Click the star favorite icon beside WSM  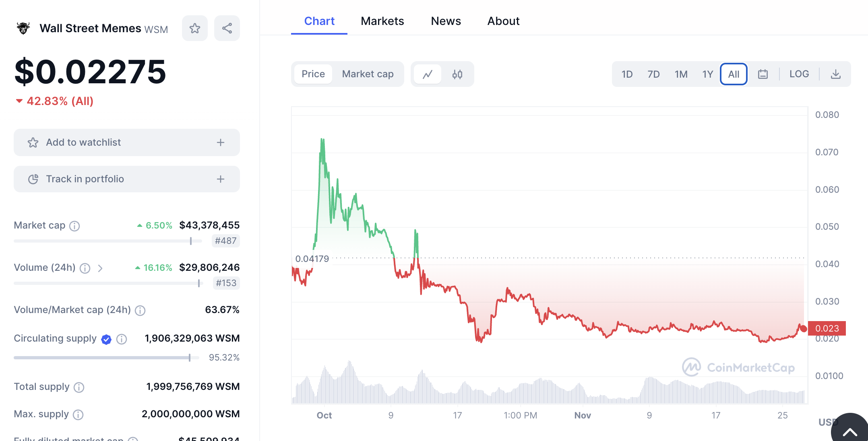[195, 28]
